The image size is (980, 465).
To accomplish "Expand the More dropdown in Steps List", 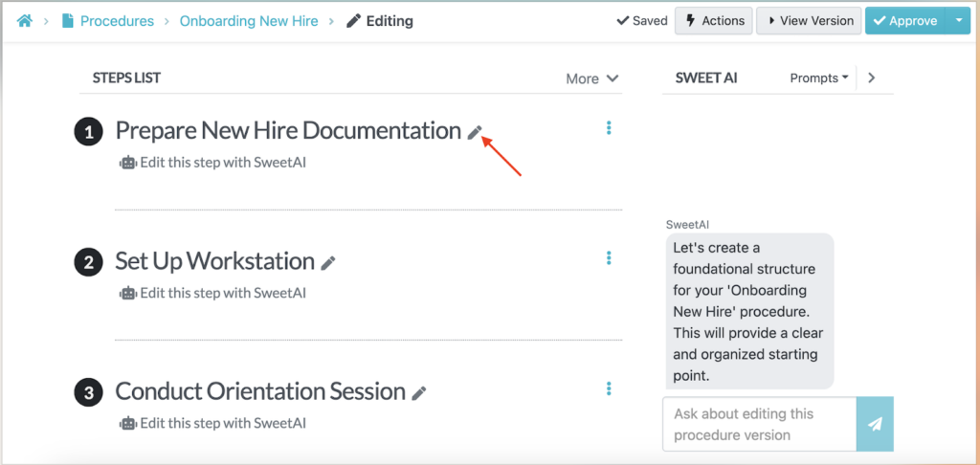I will pyautogui.click(x=592, y=78).
